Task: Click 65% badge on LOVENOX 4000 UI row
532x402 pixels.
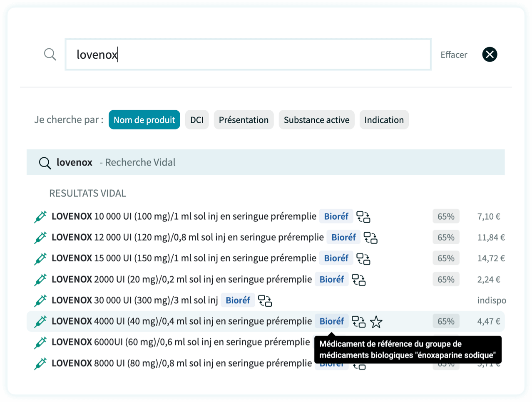Action: tap(446, 321)
